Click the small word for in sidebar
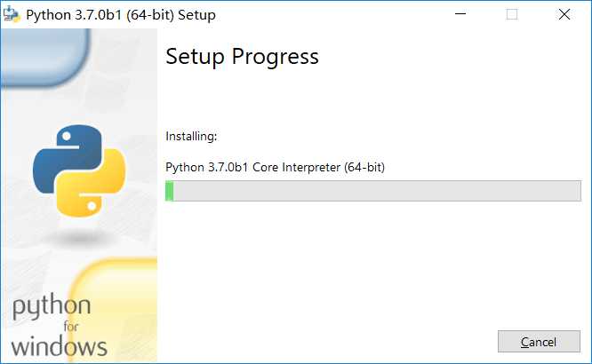This screenshot has width=592, height=364. coord(71,326)
